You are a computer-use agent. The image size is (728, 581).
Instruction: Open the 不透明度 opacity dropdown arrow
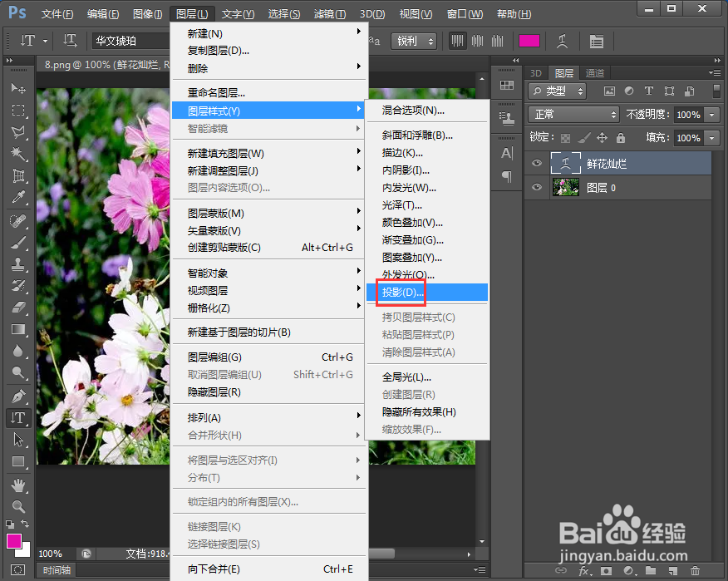pos(711,114)
